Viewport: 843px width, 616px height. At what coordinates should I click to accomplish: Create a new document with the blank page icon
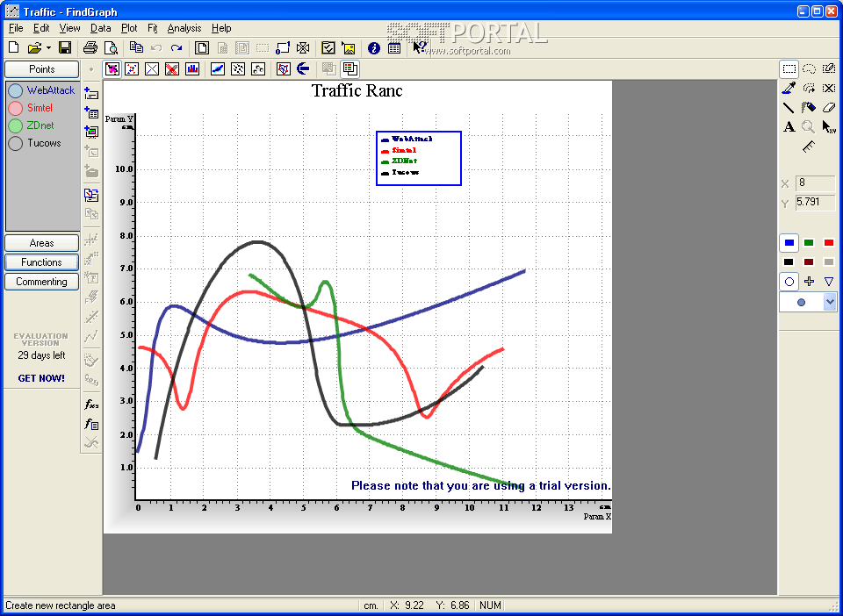pyautogui.click(x=14, y=47)
